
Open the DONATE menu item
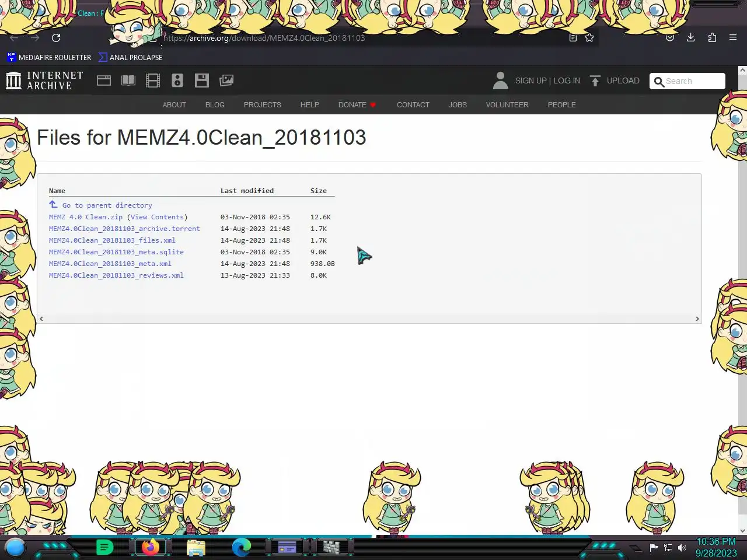click(357, 105)
